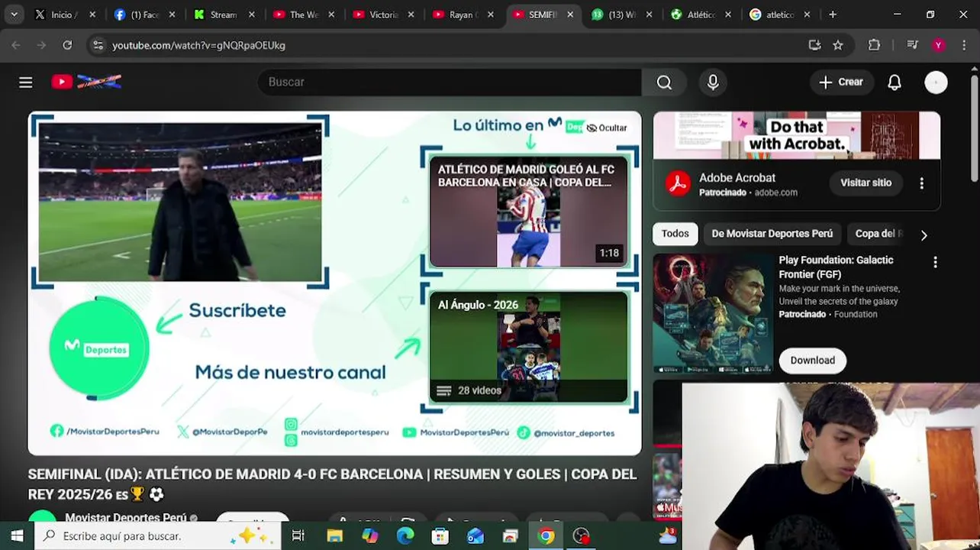Click Download for Play Foundation

(812, 361)
